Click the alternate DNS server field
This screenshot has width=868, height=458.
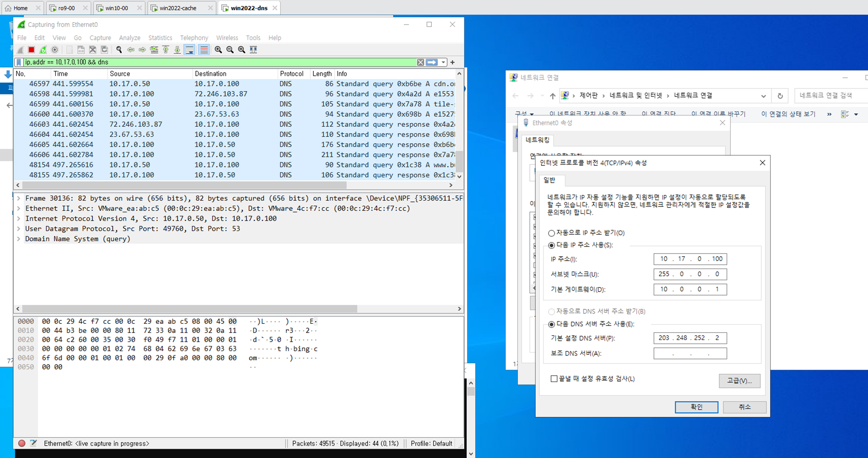[x=690, y=354]
